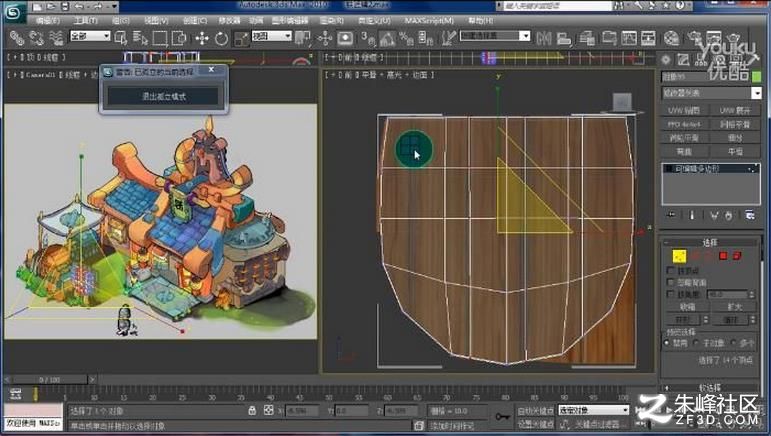Select the Select and Rotate tool

tap(221, 38)
